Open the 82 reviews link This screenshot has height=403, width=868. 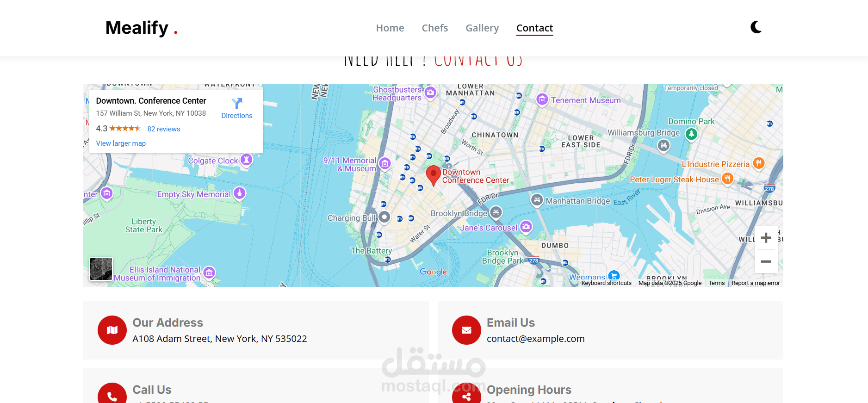(164, 129)
